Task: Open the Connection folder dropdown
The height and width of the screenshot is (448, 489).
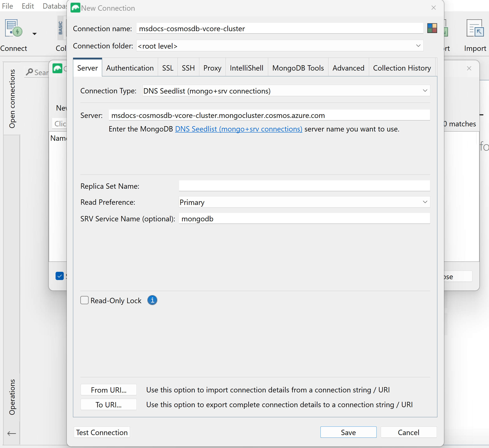Action: pyautogui.click(x=418, y=46)
